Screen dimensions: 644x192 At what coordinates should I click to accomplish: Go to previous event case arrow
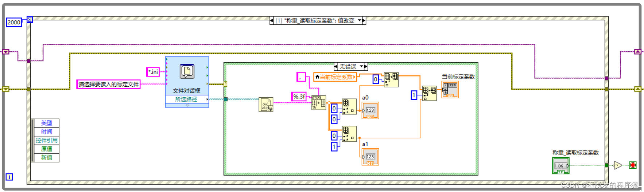point(271,21)
